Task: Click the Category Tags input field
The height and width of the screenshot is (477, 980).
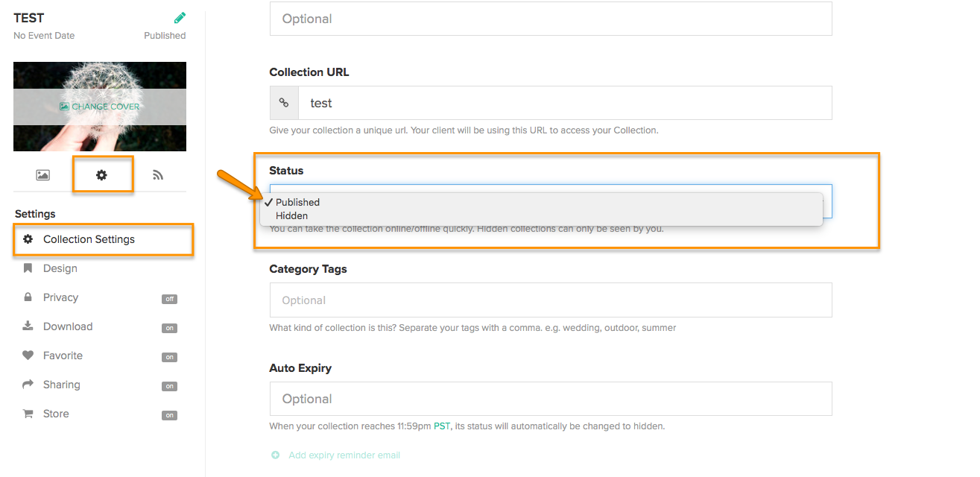Action: click(x=551, y=300)
